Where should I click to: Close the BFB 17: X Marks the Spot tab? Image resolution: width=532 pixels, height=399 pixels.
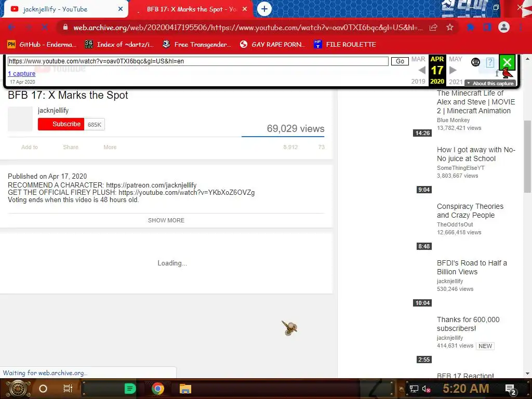tap(245, 9)
